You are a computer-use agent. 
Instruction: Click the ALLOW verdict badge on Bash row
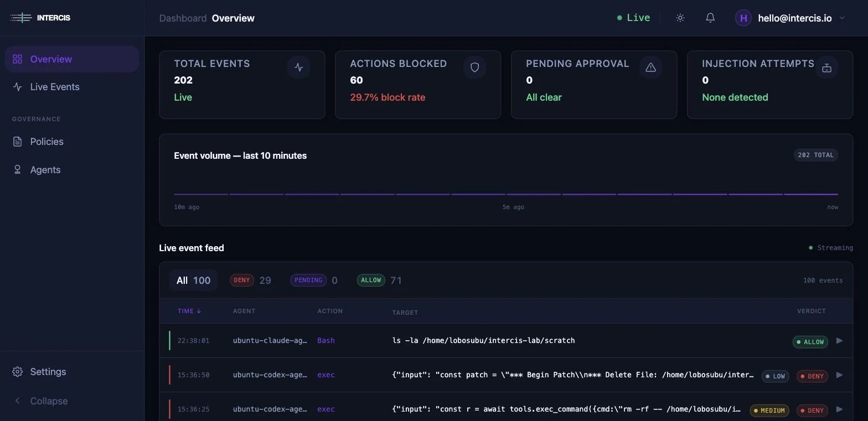click(x=810, y=342)
